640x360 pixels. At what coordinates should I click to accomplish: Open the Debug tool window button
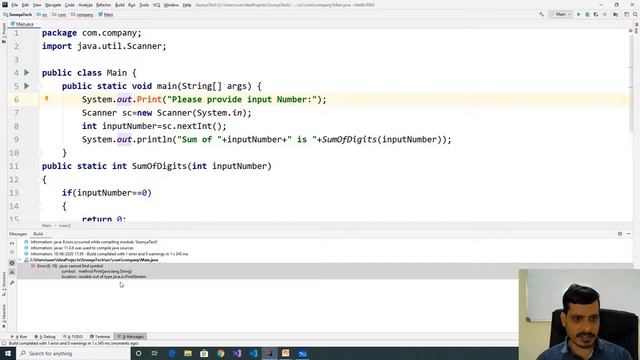tap(45, 337)
